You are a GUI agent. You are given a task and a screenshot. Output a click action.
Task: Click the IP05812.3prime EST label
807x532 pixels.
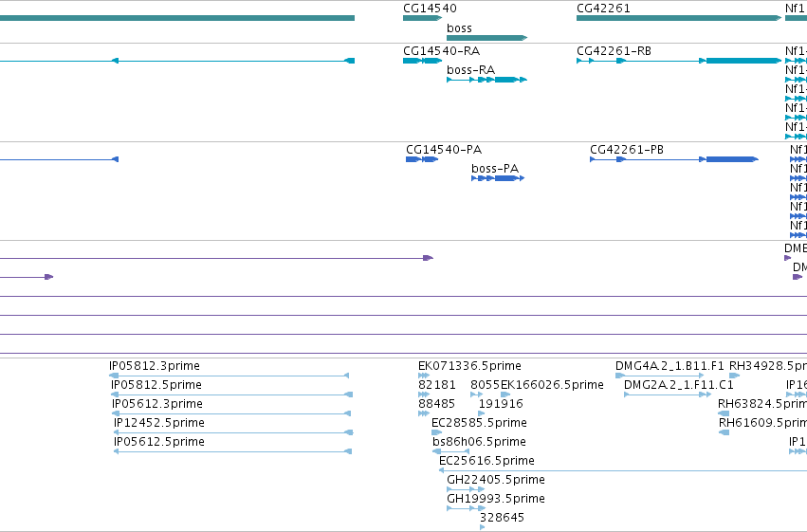click(x=155, y=366)
